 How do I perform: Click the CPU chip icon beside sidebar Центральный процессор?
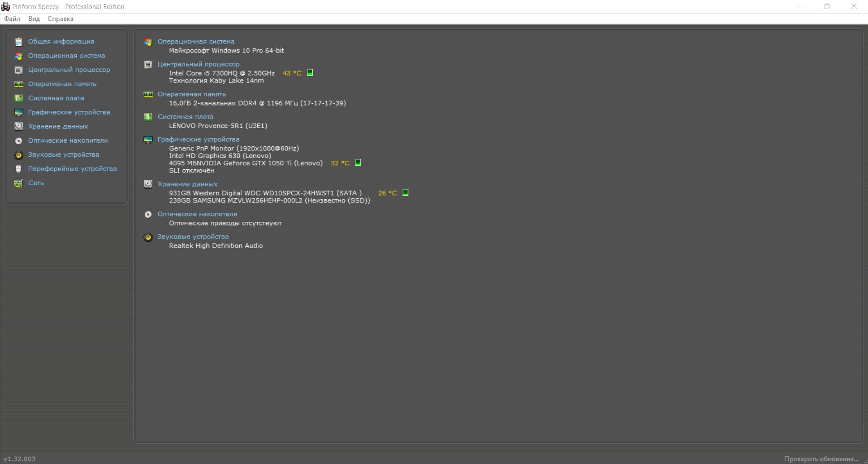(19, 70)
